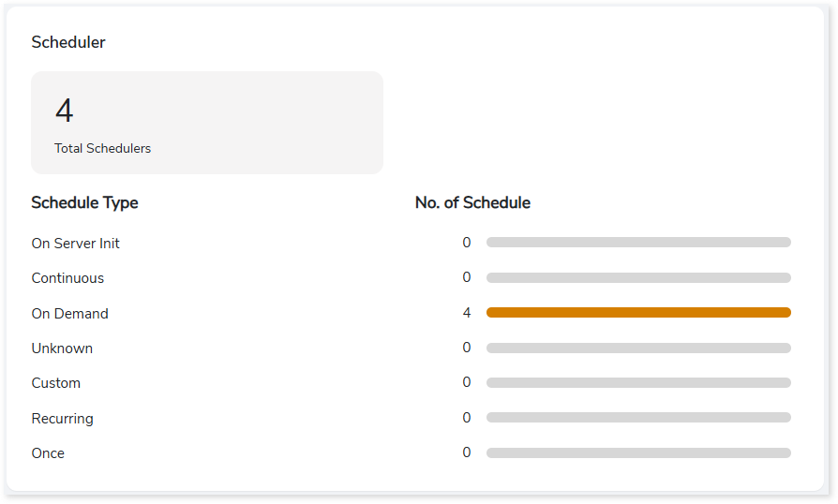The width and height of the screenshot is (838, 504).
Task: Select the On Demand orange progress bar
Action: coord(638,312)
